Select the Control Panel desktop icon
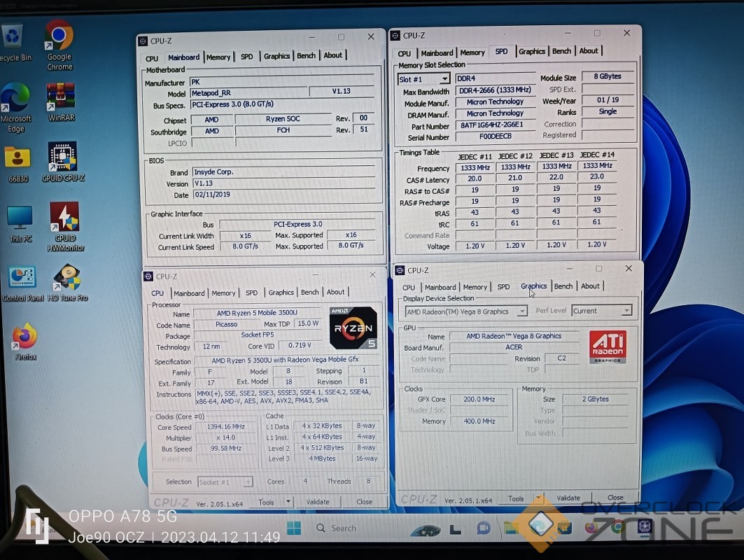 (x=23, y=283)
